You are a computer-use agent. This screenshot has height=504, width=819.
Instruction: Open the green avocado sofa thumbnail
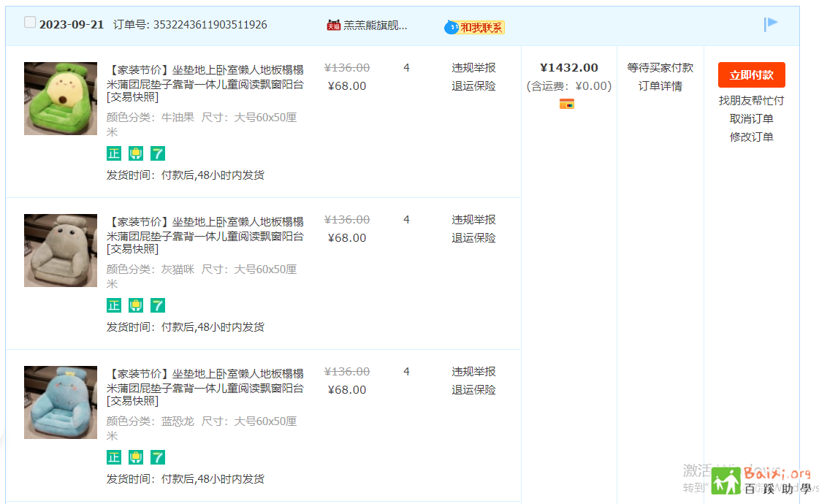tap(61, 99)
